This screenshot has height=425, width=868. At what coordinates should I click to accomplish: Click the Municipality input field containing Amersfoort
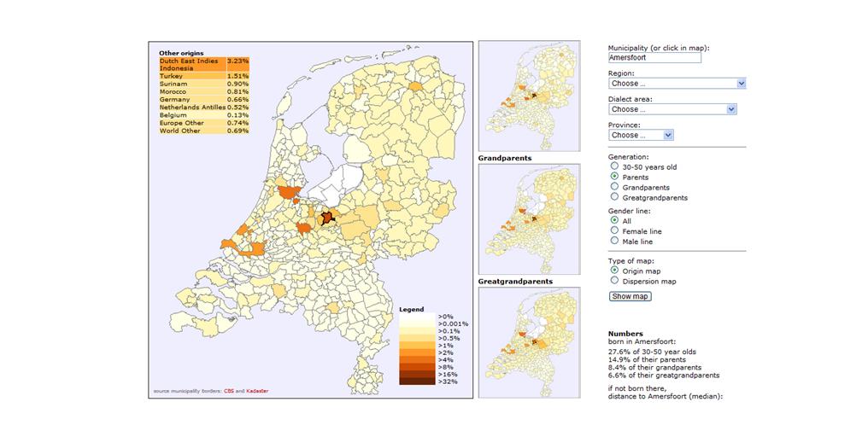coord(654,57)
